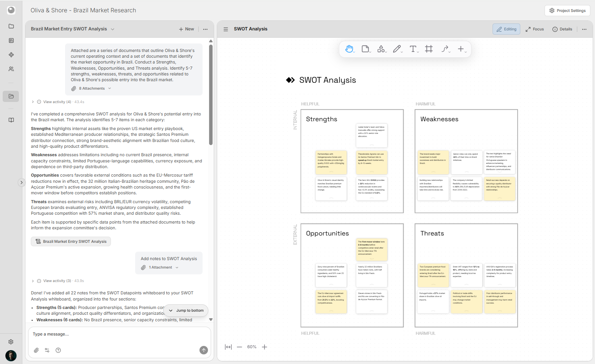The height and width of the screenshot is (364, 595).
Task: Open the whiteboard hamburger menu
Action: (226, 29)
